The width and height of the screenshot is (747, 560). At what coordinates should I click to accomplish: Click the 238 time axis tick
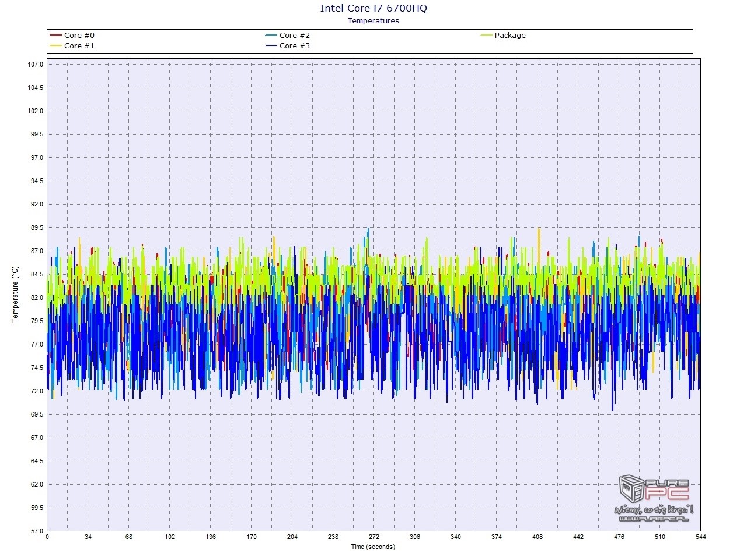[x=333, y=537]
